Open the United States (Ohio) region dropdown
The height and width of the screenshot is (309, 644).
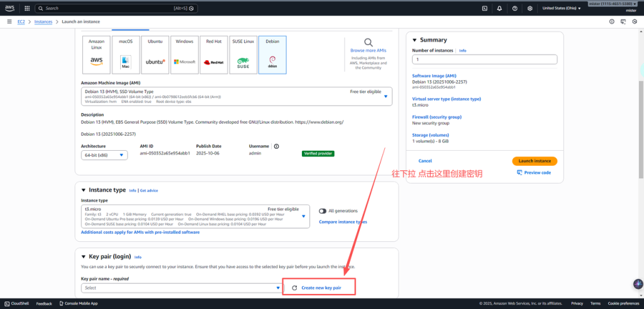click(x=562, y=8)
